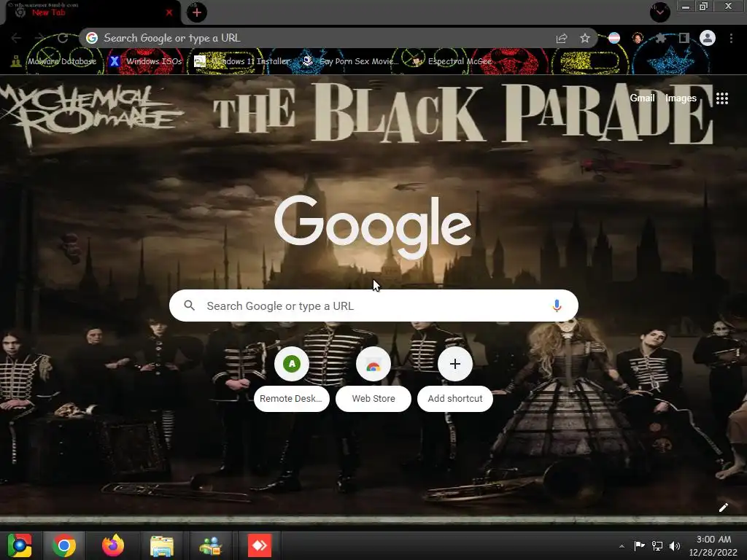Open the Windows ISOs bookmark
The width and height of the screenshot is (747, 560).
click(145, 61)
